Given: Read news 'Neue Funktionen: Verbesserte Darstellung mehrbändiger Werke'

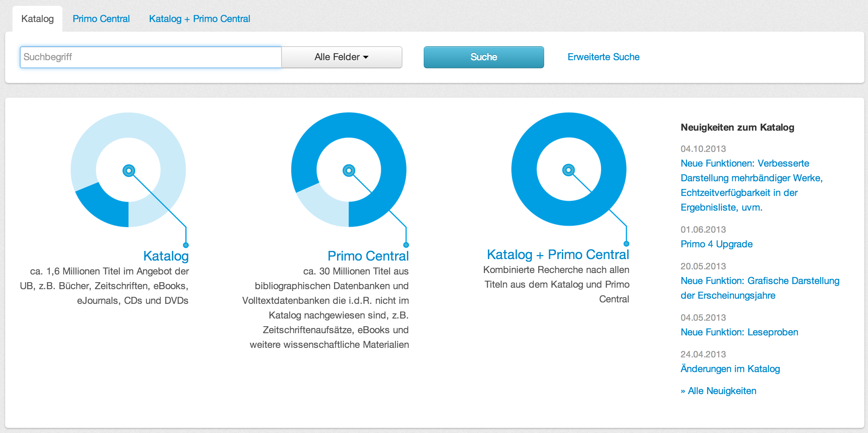Looking at the screenshot, I should 752,185.
